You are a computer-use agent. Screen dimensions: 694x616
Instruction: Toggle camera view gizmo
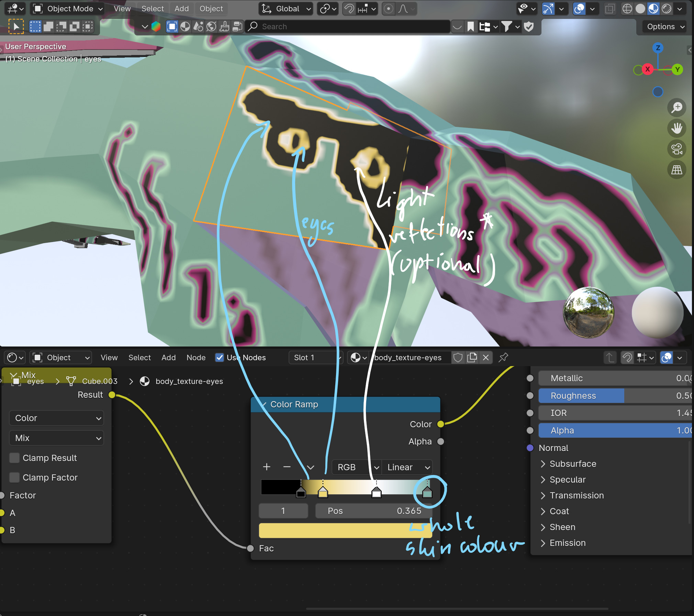[x=677, y=149]
